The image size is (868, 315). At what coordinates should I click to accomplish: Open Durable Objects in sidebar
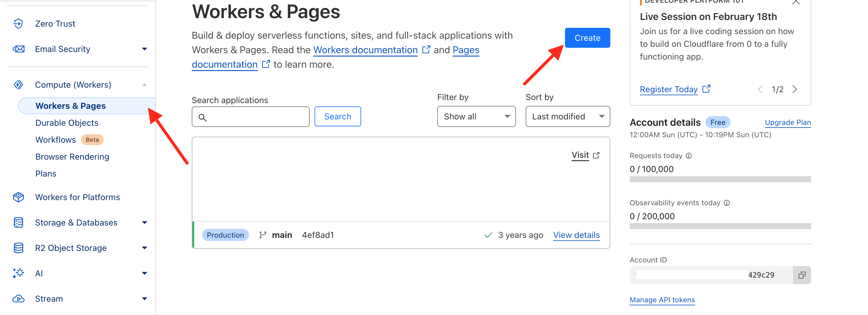[67, 123]
